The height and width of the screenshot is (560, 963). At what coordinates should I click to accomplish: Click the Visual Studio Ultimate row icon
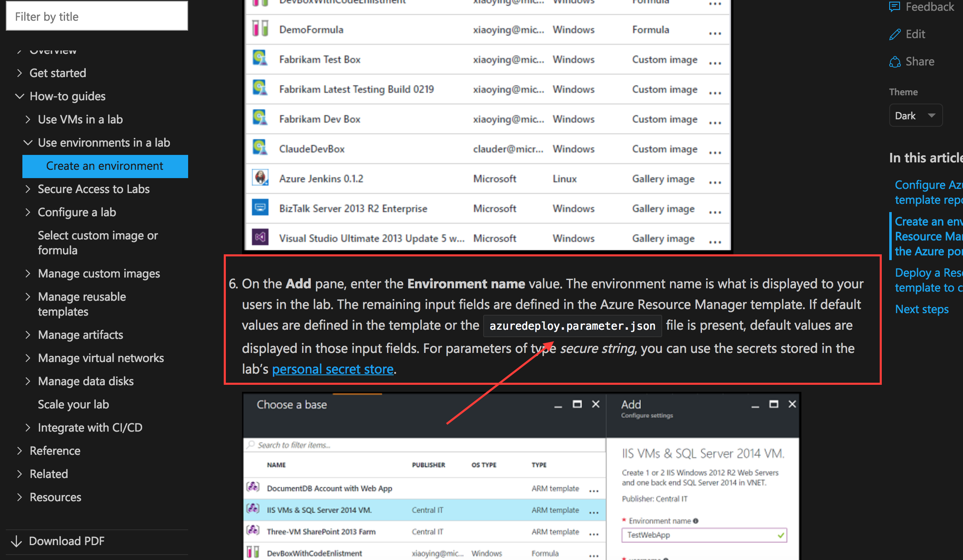point(260,238)
